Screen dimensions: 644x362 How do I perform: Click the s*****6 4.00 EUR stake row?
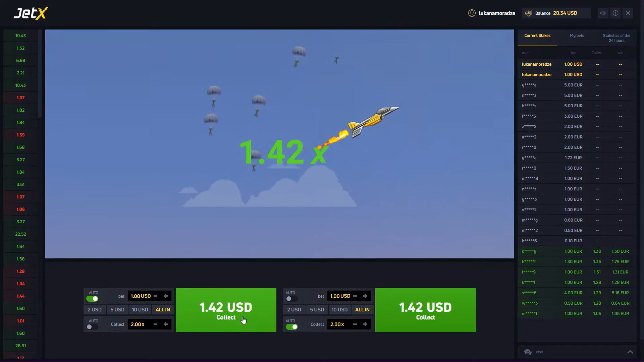point(577,293)
